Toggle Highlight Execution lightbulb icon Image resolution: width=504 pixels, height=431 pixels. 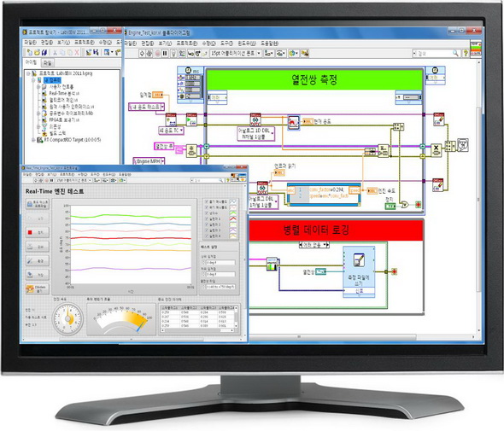173,53
